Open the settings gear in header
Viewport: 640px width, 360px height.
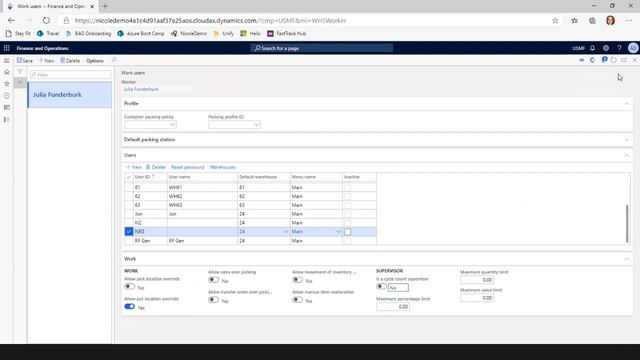tap(606, 48)
